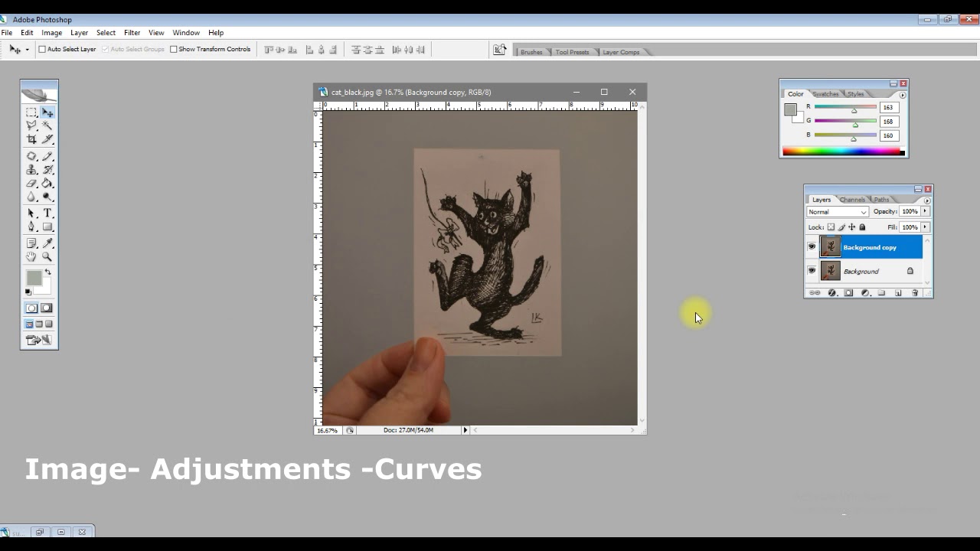This screenshot has width=980, height=551.
Task: Select the Pen tool
Action: pos(31,227)
